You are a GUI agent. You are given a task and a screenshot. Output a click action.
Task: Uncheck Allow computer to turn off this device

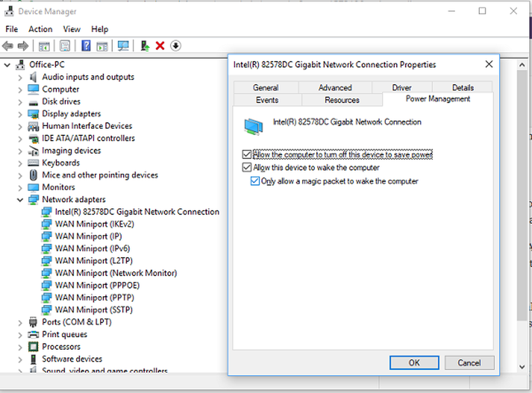pyautogui.click(x=246, y=155)
